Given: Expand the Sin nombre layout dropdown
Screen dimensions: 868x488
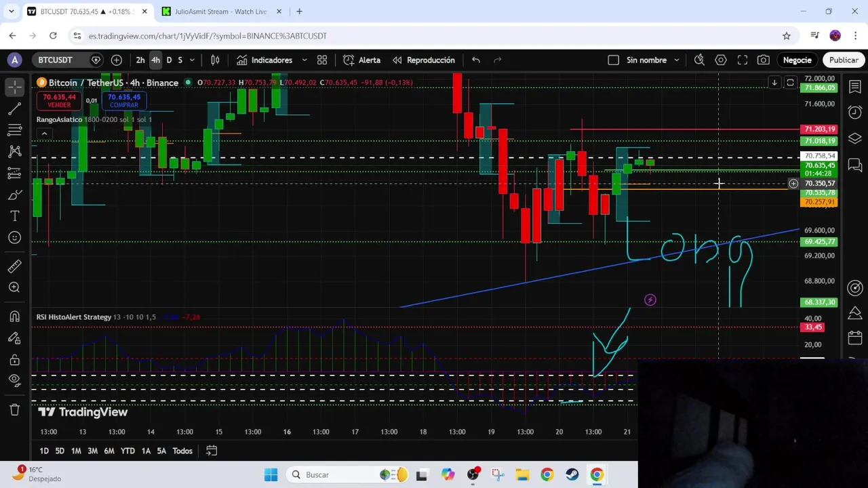Looking at the screenshot, I should [x=676, y=60].
